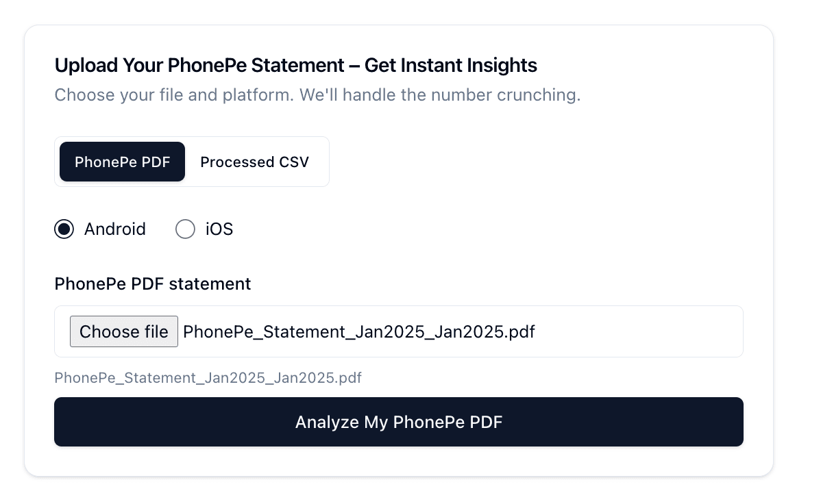Select the Android radio button

(64, 229)
